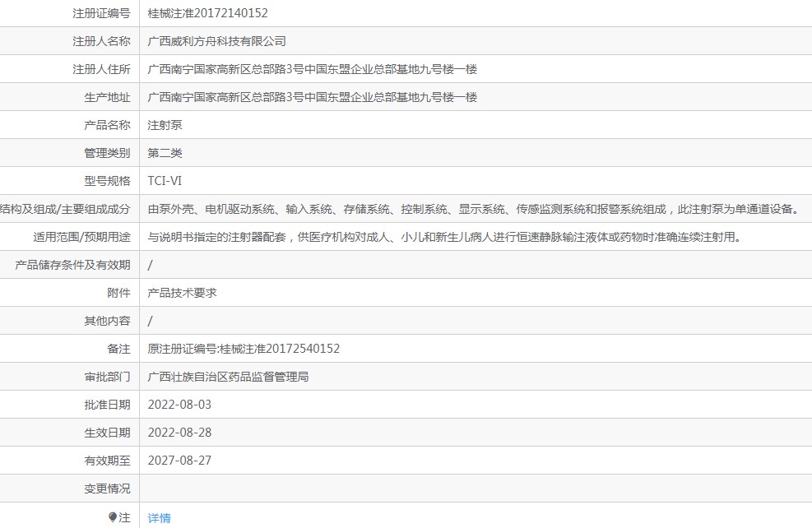Click the lightbulb icon beside 注
Screen dimensions: 812x528
click(x=113, y=516)
